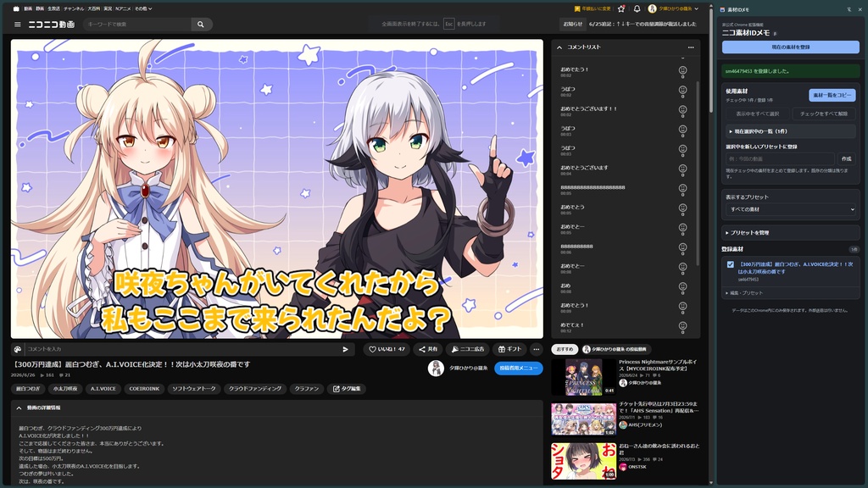Open その他 dropdown in top navigation

(x=142, y=8)
